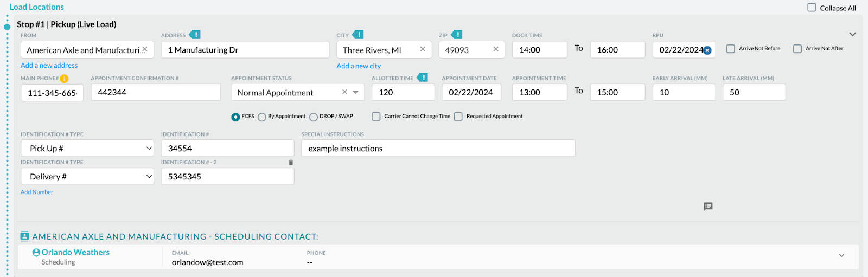This screenshot has width=868, height=277.
Task: Enable Arrive Not Before checkbox
Action: click(x=731, y=49)
